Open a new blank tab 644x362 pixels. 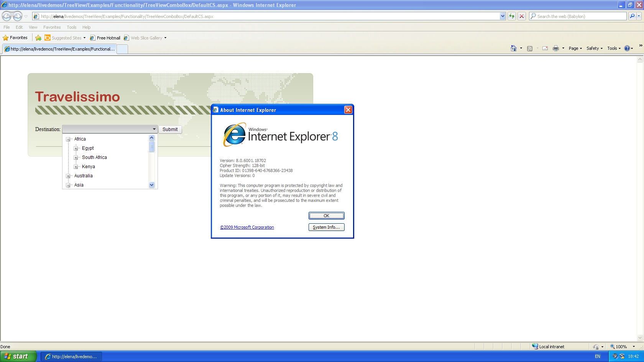122,49
